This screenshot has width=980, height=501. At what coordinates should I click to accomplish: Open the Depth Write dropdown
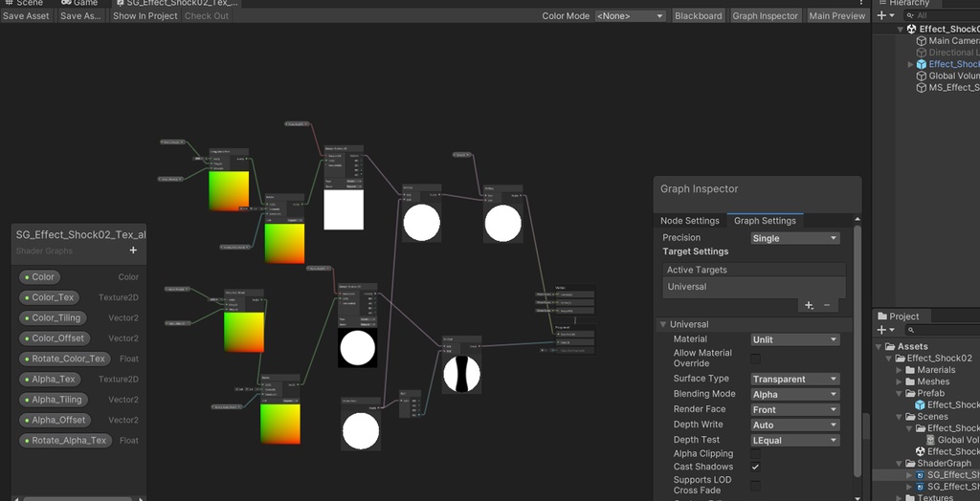[x=794, y=425]
